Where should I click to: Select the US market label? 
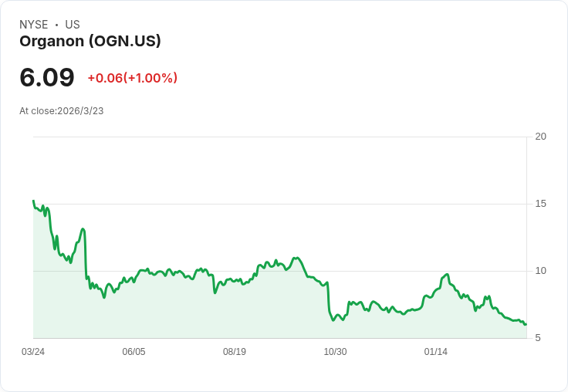point(73,25)
